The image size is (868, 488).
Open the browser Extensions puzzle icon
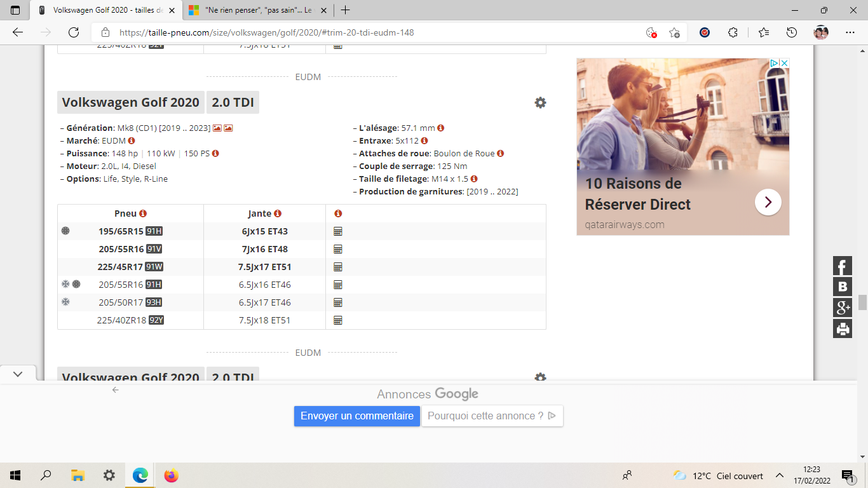pyautogui.click(x=733, y=32)
